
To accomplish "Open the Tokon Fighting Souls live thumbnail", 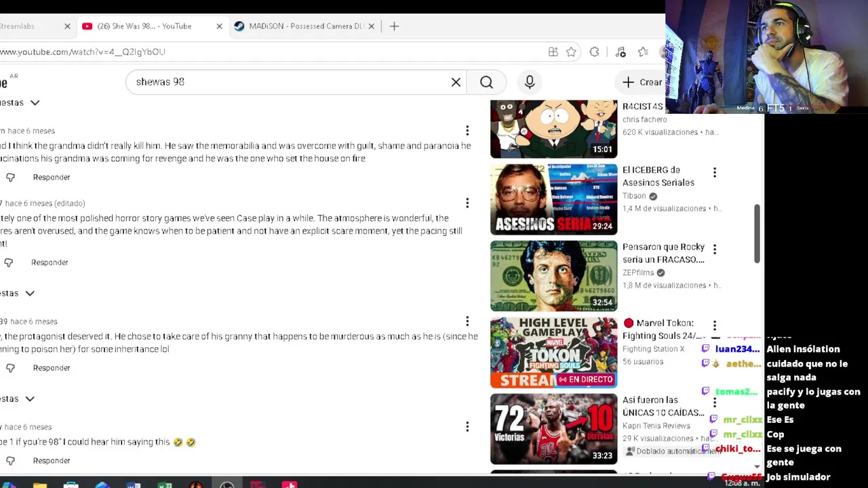I will click(x=554, y=352).
